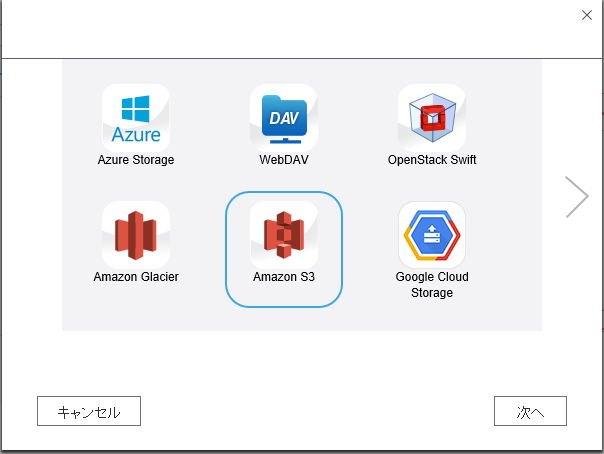This screenshot has width=604, height=454.
Task: Click the "OpenStack Swift" label text
Action: (x=432, y=160)
